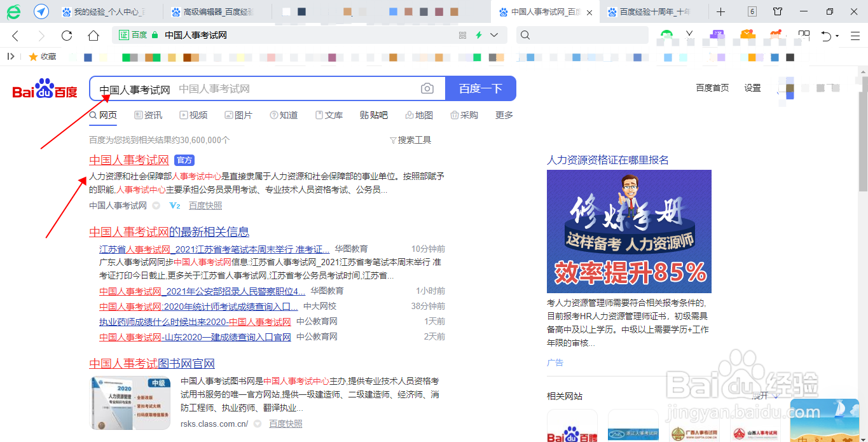The height and width of the screenshot is (442, 868).
Task: Select the 采购 search category
Action: tap(464, 115)
